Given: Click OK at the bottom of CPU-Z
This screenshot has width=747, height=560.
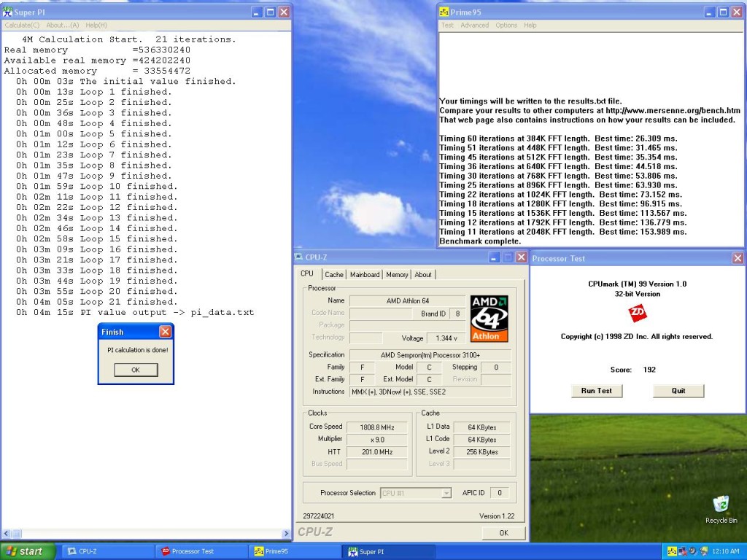Looking at the screenshot, I should (x=503, y=533).
